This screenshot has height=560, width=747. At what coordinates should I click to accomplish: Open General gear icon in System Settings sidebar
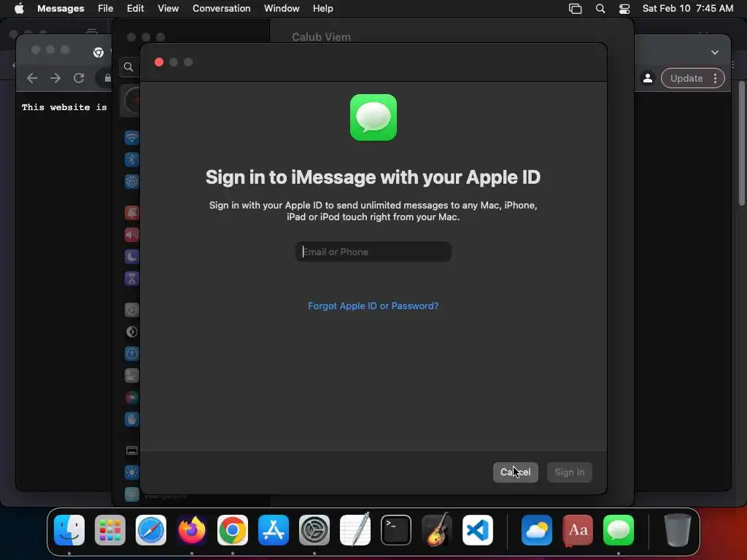coord(132,310)
